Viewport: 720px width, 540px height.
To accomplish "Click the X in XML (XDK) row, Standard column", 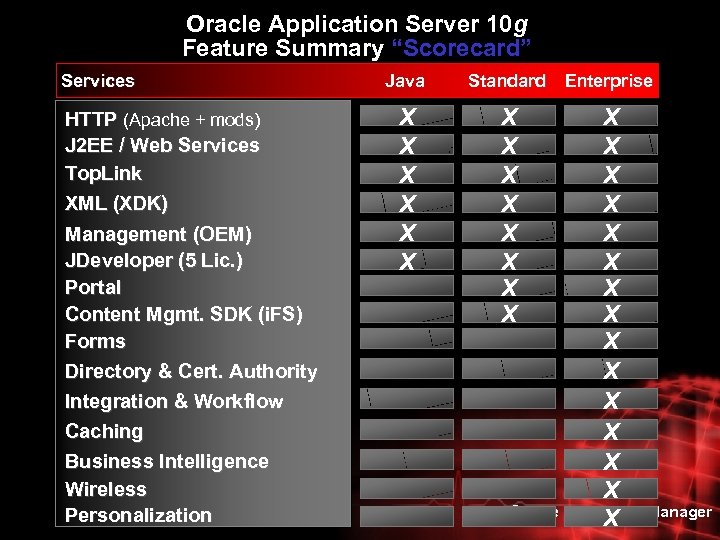I will click(x=509, y=203).
